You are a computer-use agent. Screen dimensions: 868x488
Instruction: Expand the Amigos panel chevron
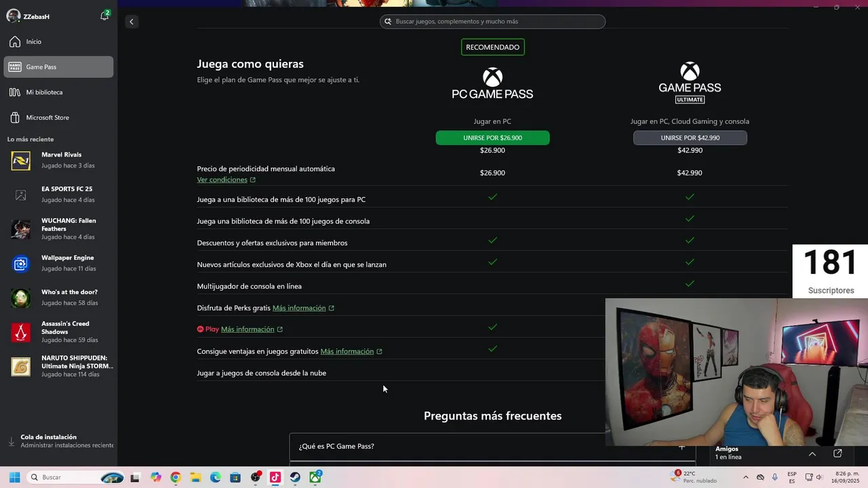(x=812, y=453)
